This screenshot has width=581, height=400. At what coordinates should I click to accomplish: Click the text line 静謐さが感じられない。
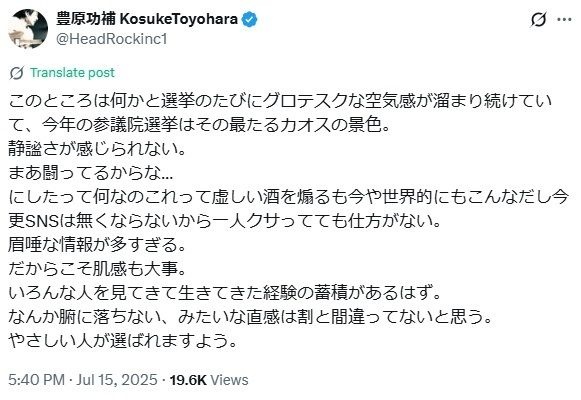(97, 149)
